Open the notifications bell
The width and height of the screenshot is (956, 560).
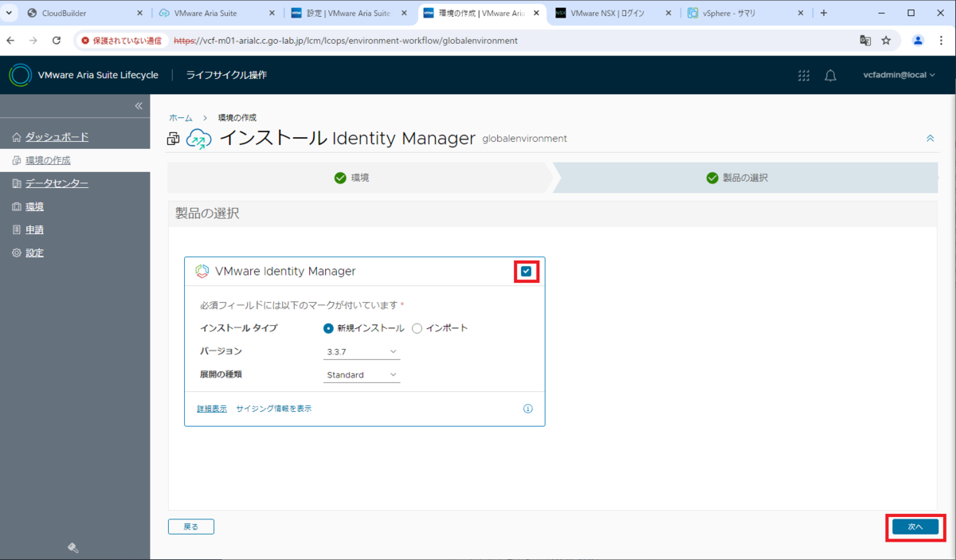pos(830,75)
